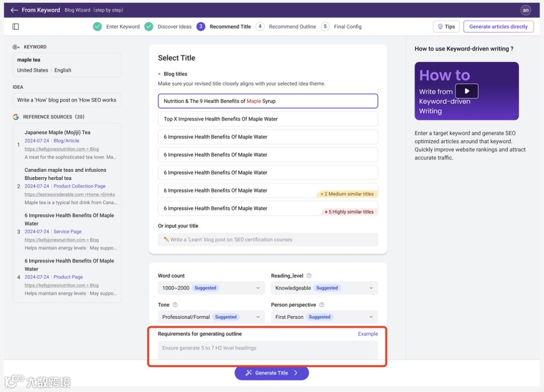Open the Tone dropdown
544x392 pixels.
tap(211, 317)
